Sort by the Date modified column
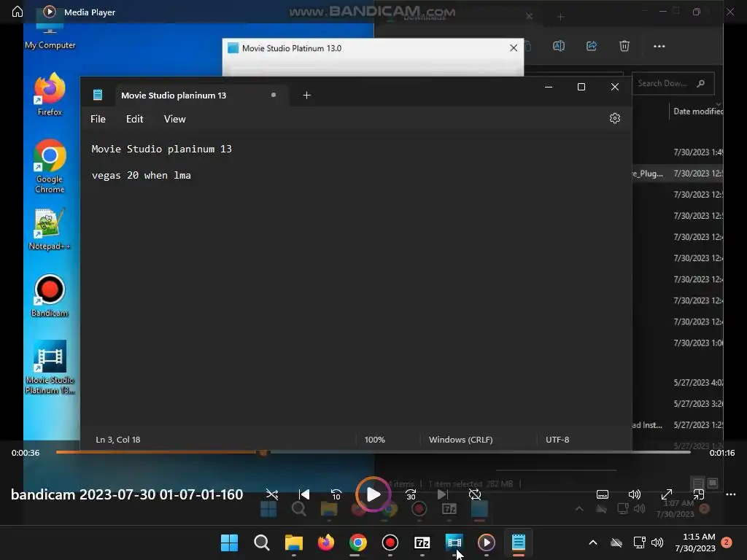747x560 pixels. coord(697,111)
